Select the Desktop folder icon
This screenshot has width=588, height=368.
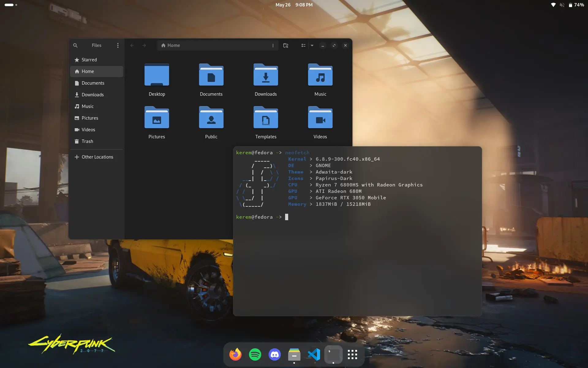[x=157, y=75]
